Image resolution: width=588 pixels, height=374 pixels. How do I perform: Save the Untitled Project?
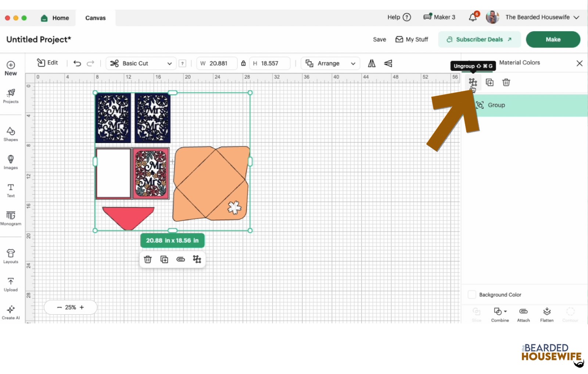tap(379, 39)
